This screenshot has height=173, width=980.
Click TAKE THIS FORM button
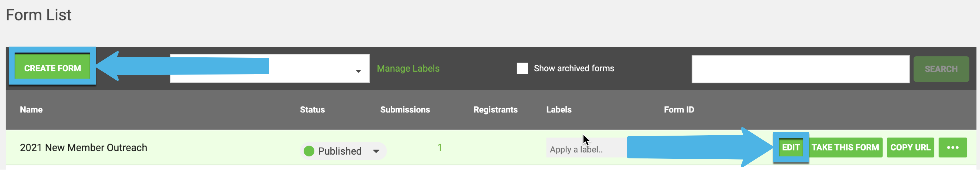point(845,148)
